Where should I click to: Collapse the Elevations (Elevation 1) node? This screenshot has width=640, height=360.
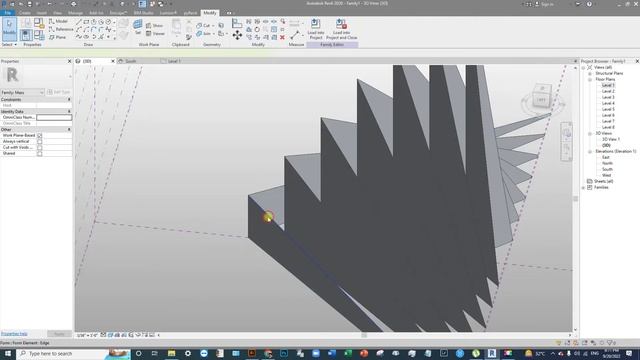(590, 151)
